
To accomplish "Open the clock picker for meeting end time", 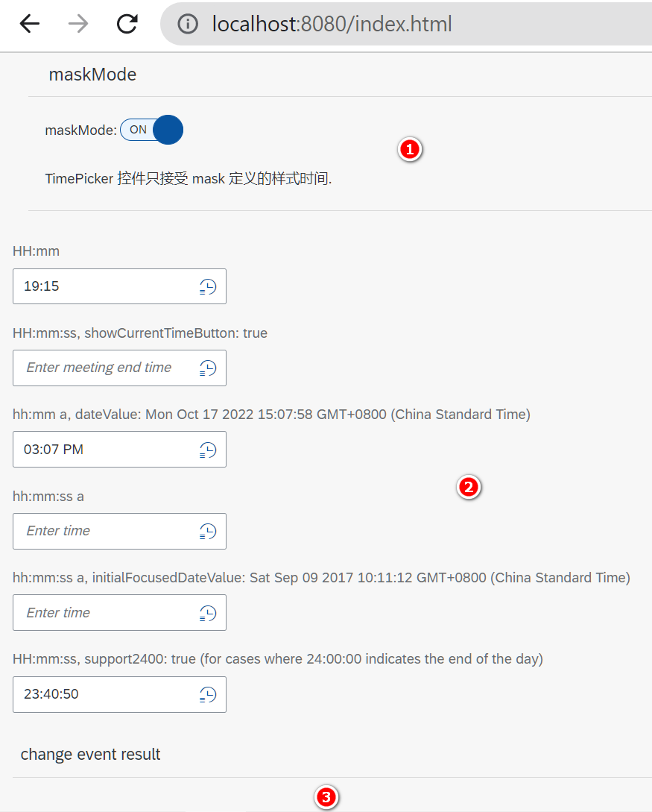I will coord(207,368).
